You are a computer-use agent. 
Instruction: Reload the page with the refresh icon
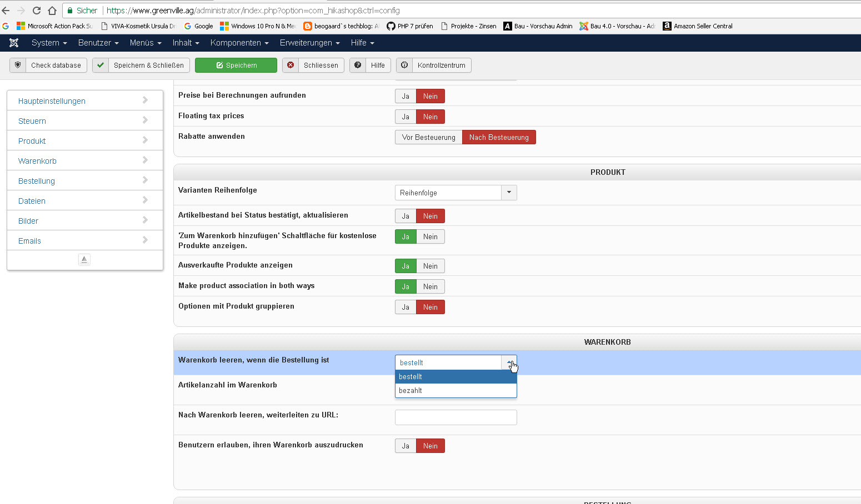[x=37, y=11]
